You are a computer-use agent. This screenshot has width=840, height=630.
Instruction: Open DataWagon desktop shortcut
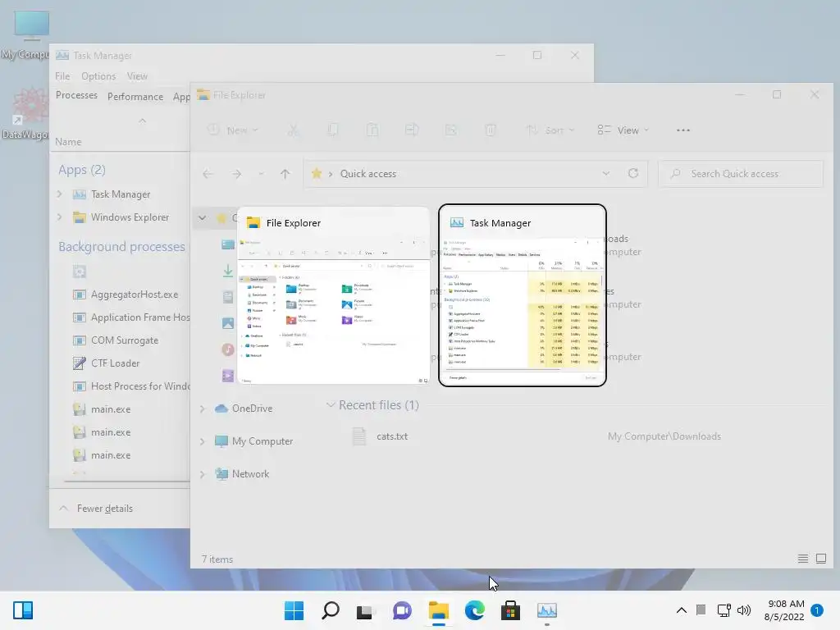[x=25, y=113]
